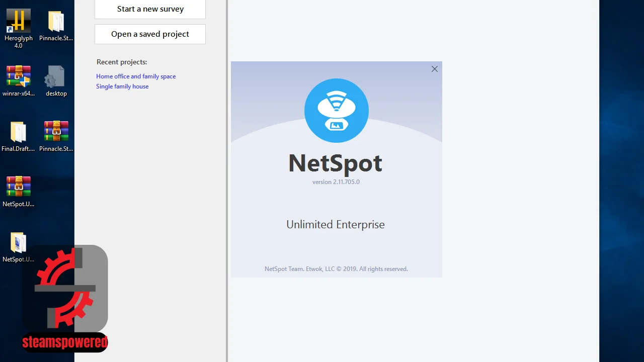Select the NetSpot.U... WinRAR archive icon
644x362 pixels.
tap(19, 187)
